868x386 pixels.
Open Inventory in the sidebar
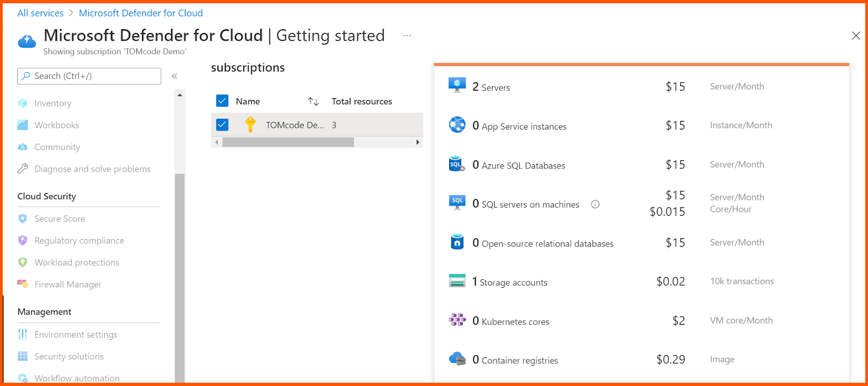point(53,103)
